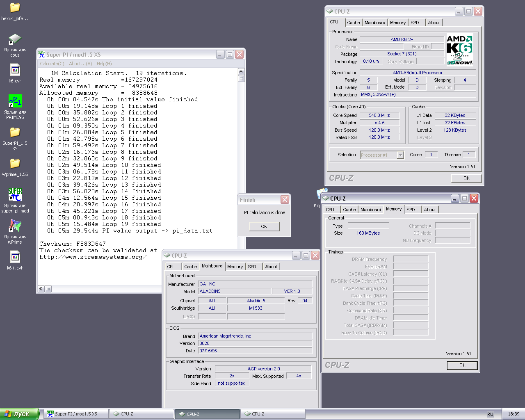The height and width of the screenshot is (420, 525).
Task: Open the cpuz shortcut icon on desktop
Action: [15, 39]
